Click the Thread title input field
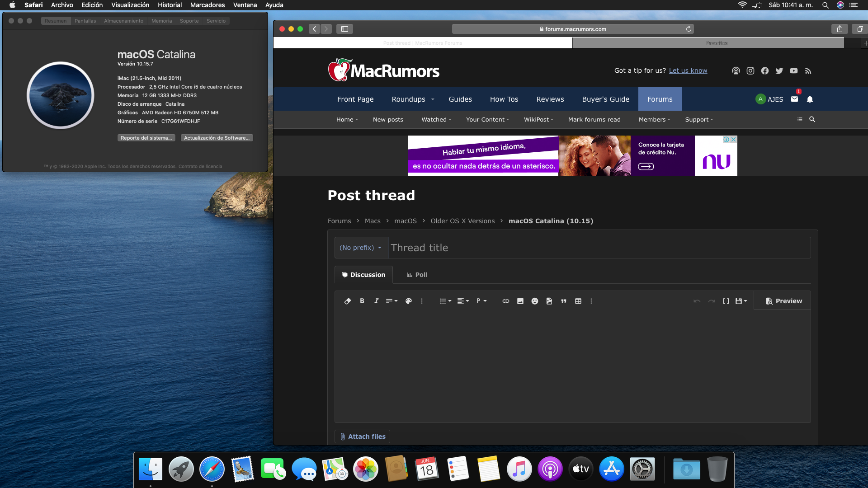The height and width of the screenshot is (488, 868). (599, 248)
